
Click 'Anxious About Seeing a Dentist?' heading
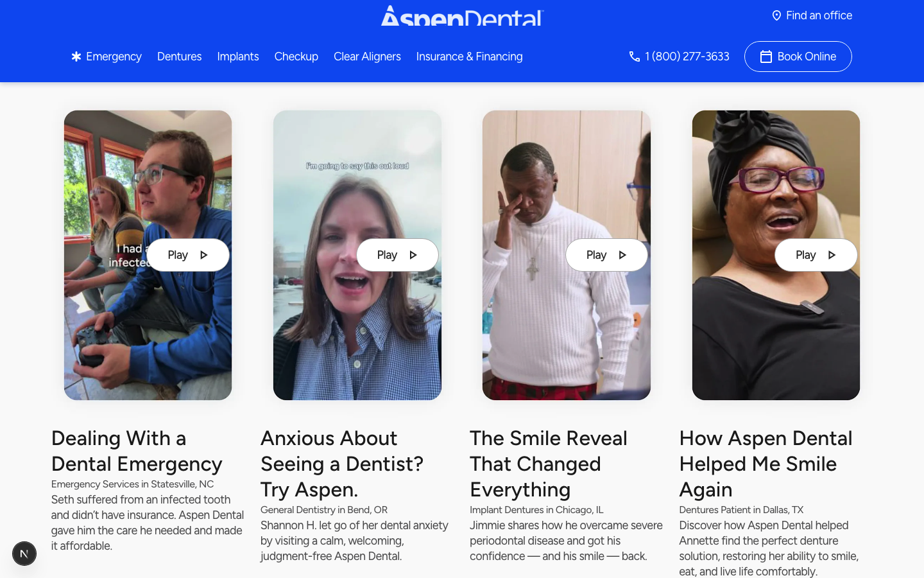click(342, 464)
